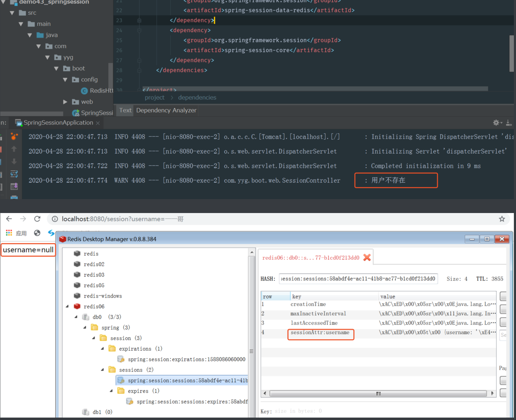
Task: Switch to the Text tab
Action: [125, 110]
